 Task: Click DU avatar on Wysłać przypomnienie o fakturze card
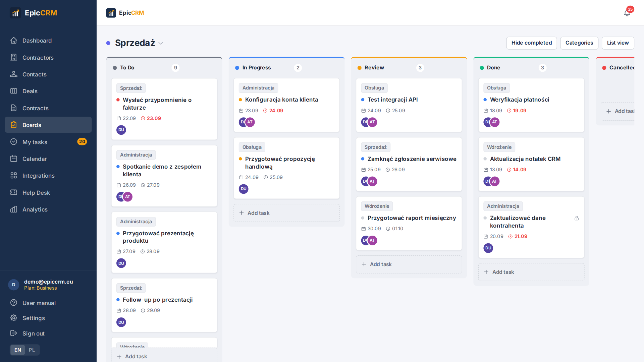tap(121, 130)
